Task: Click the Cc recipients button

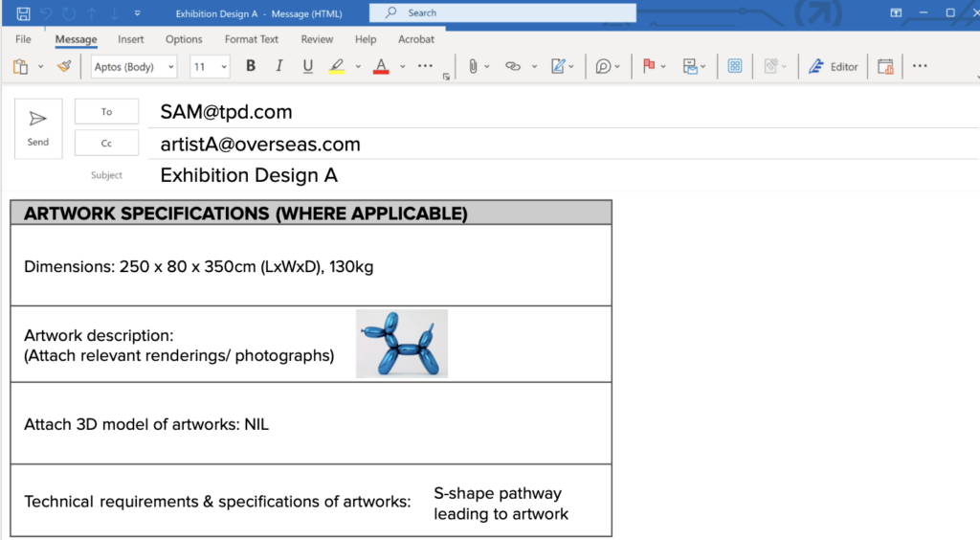Action: pos(107,143)
